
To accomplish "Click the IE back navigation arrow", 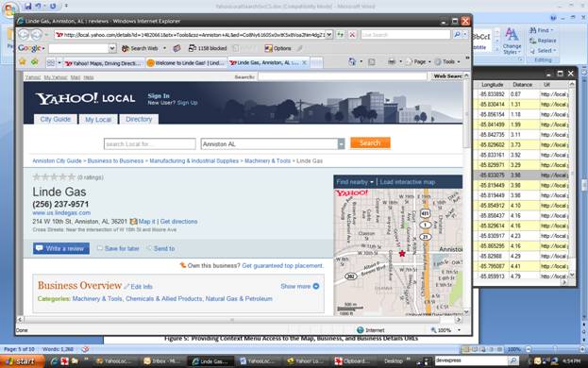I will [24, 35].
